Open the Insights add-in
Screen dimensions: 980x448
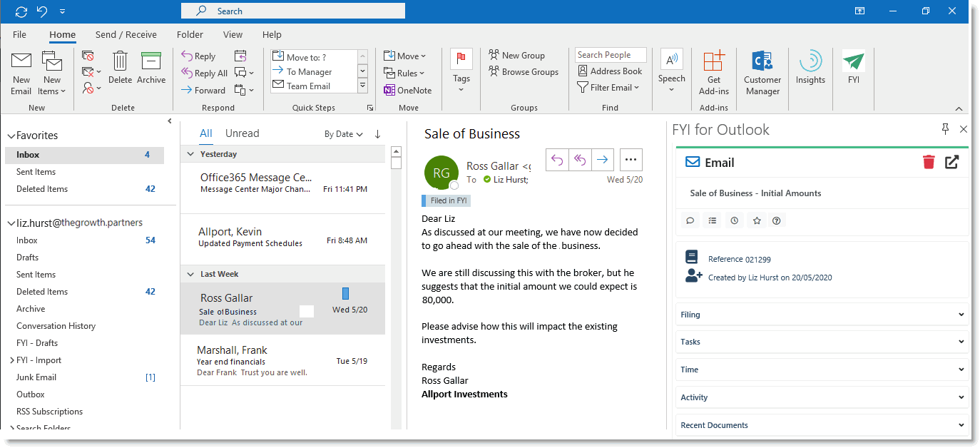(810, 68)
